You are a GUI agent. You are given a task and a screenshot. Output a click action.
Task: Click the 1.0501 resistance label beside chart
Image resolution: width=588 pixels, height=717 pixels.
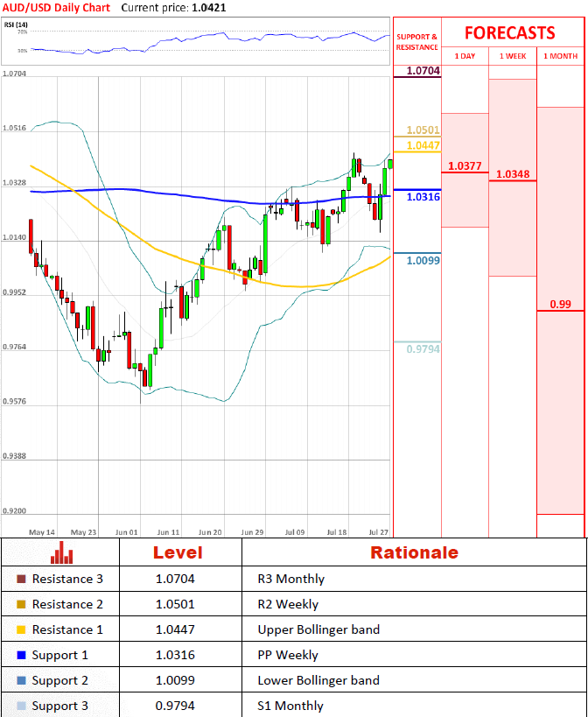423,130
